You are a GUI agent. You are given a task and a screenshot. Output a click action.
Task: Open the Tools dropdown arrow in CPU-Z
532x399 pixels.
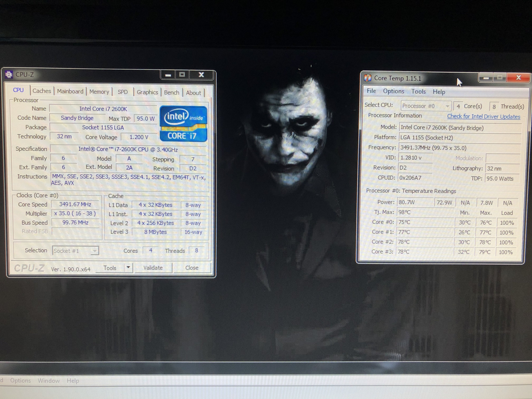[128, 267]
